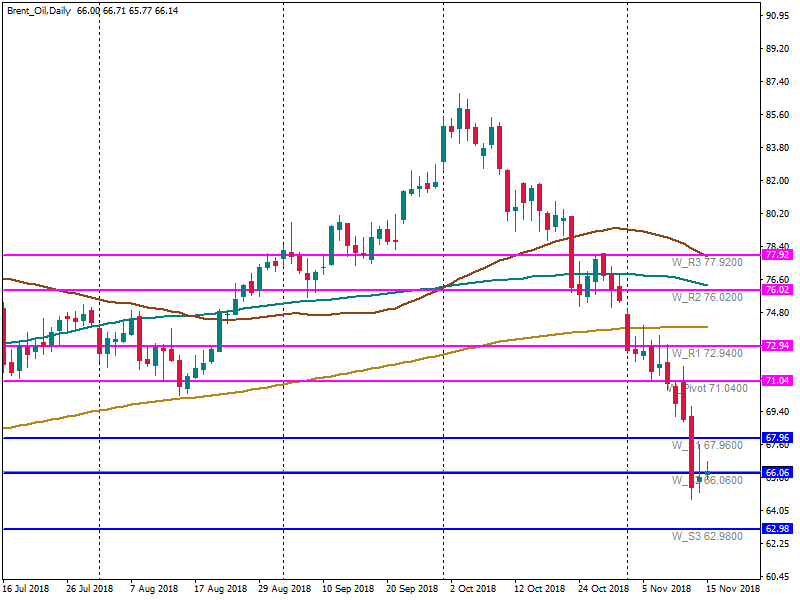Click the Pivot 71.0400 label
Screen dimensions: 800x600
pos(715,388)
